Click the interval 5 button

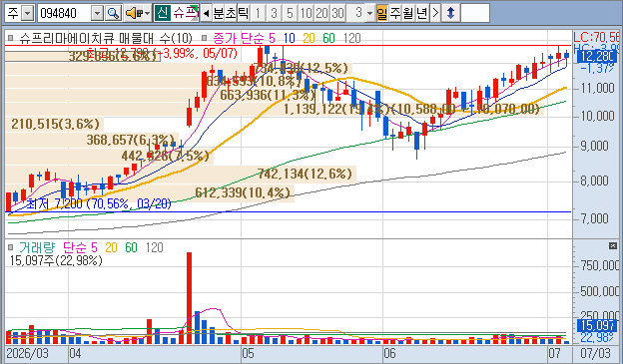click(x=290, y=13)
